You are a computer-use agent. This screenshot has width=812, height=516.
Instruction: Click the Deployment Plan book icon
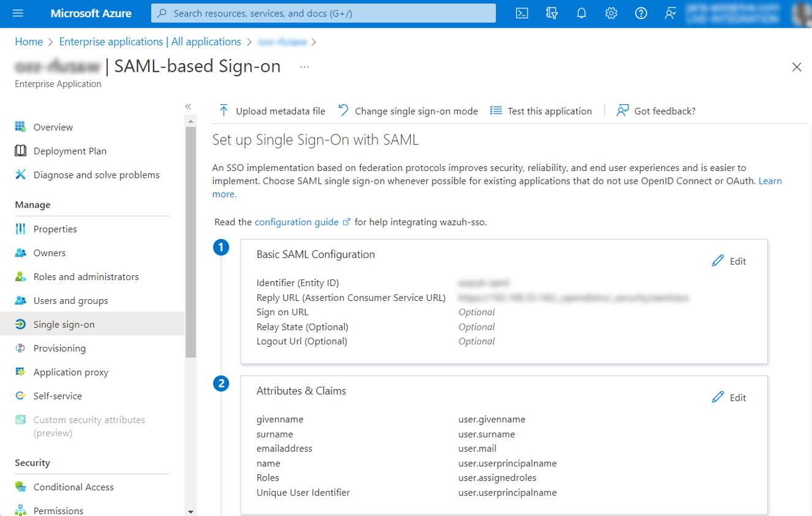point(20,151)
